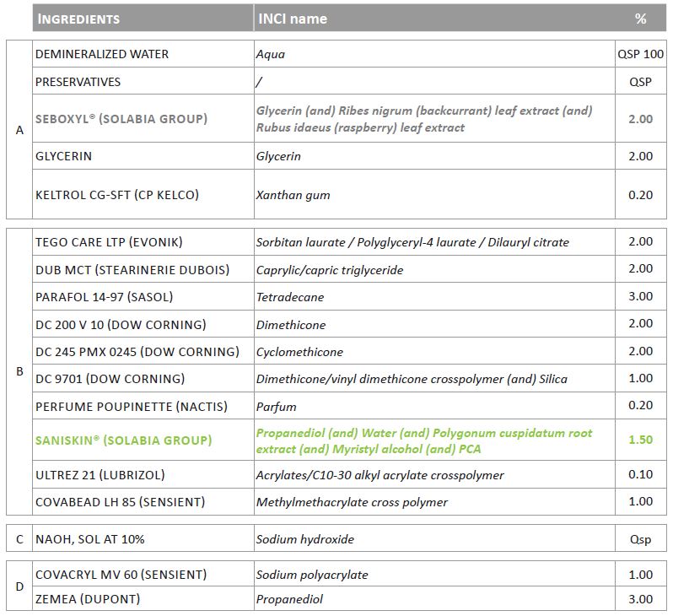Image resolution: width=673 pixels, height=616 pixels.
Task: Click Propanediol cell in phase D
Action: pos(434,598)
